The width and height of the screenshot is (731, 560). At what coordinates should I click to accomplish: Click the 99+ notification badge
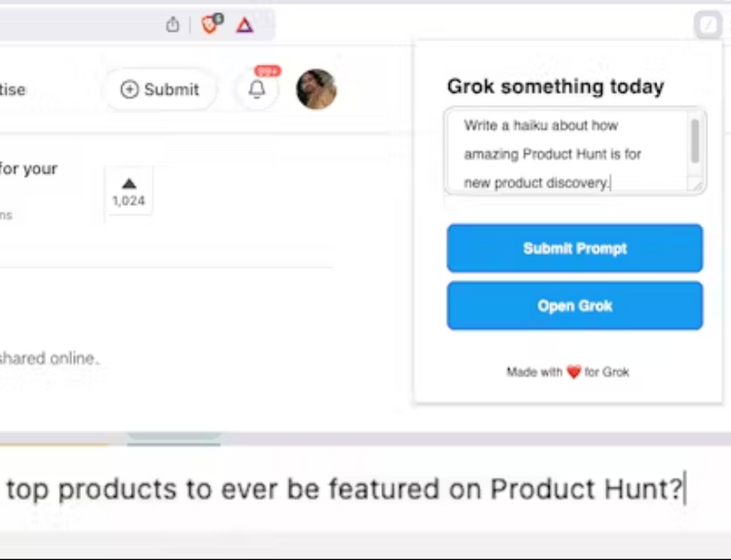pyautogui.click(x=269, y=69)
